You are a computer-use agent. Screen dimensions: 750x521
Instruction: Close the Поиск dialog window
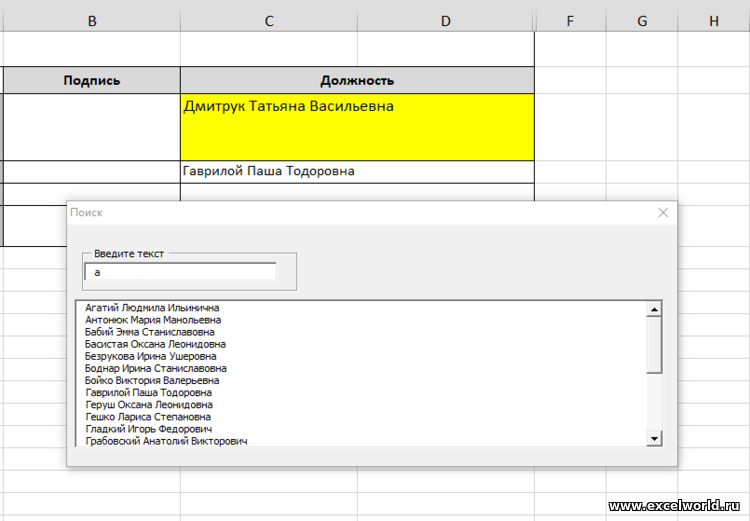coord(662,212)
